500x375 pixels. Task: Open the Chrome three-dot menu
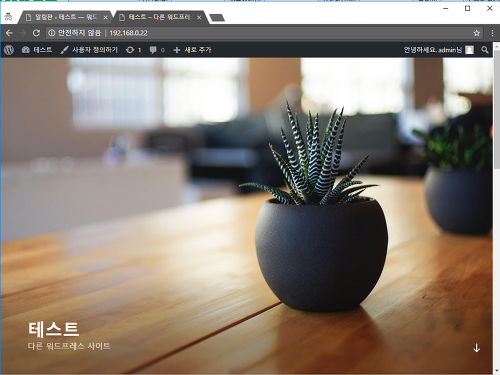[492, 33]
